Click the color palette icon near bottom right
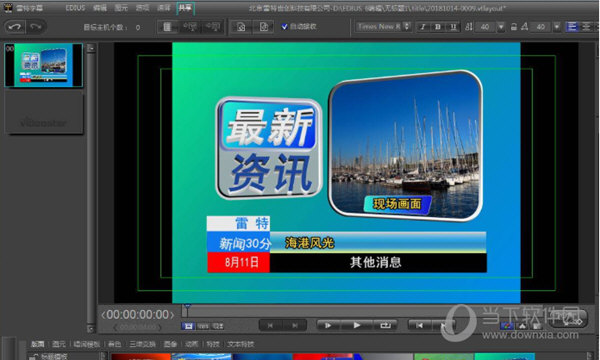The height and width of the screenshot is (360, 600). (x=507, y=326)
